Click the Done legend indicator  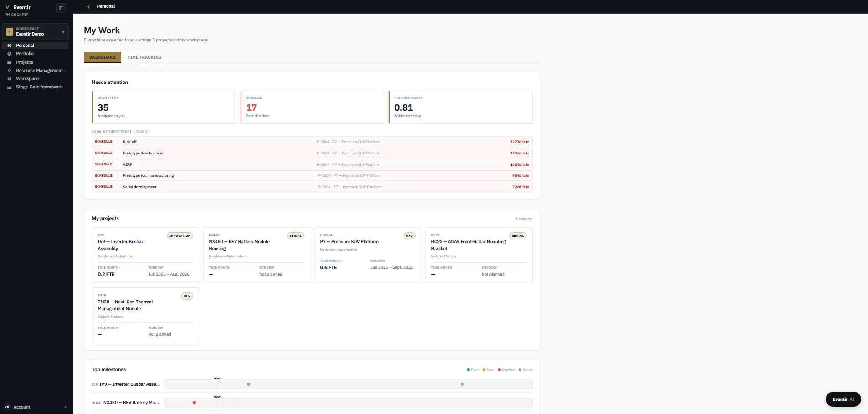tap(473, 370)
